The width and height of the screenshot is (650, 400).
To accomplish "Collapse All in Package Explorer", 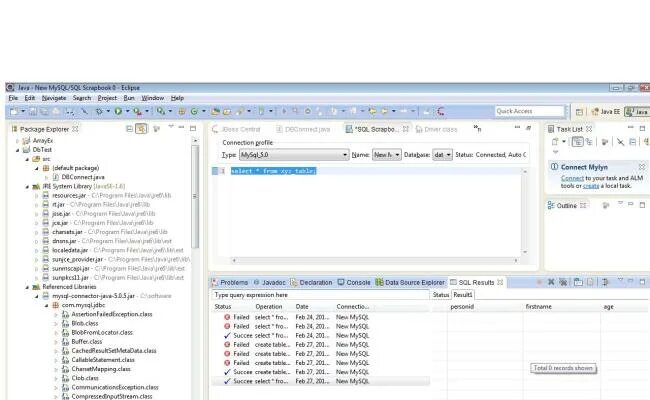I will (x=129, y=129).
